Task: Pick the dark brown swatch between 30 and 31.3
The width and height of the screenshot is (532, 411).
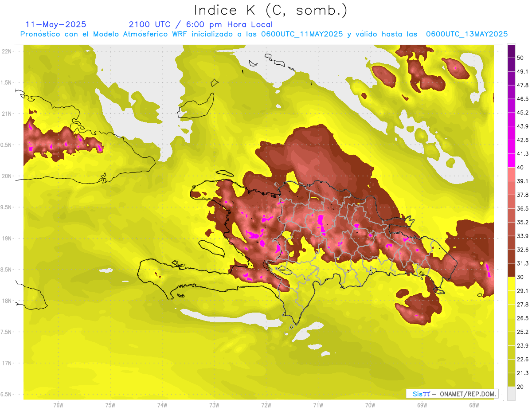Action: point(512,270)
